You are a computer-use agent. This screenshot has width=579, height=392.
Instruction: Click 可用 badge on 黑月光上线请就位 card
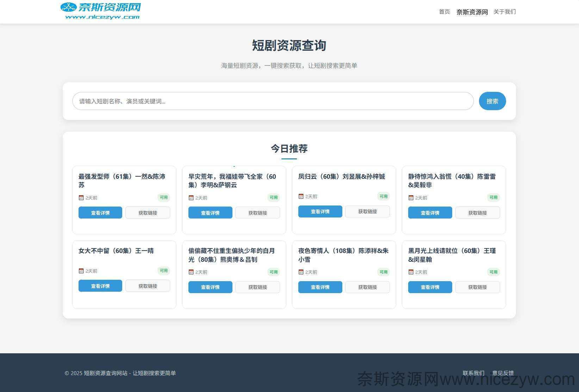tap(493, 272)
